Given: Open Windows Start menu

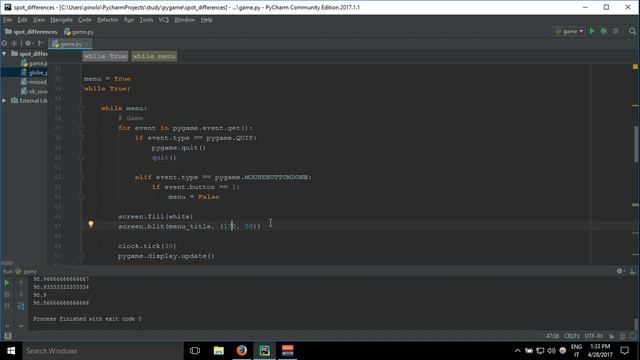Looking at the screenshot, I should coord(11,351).
